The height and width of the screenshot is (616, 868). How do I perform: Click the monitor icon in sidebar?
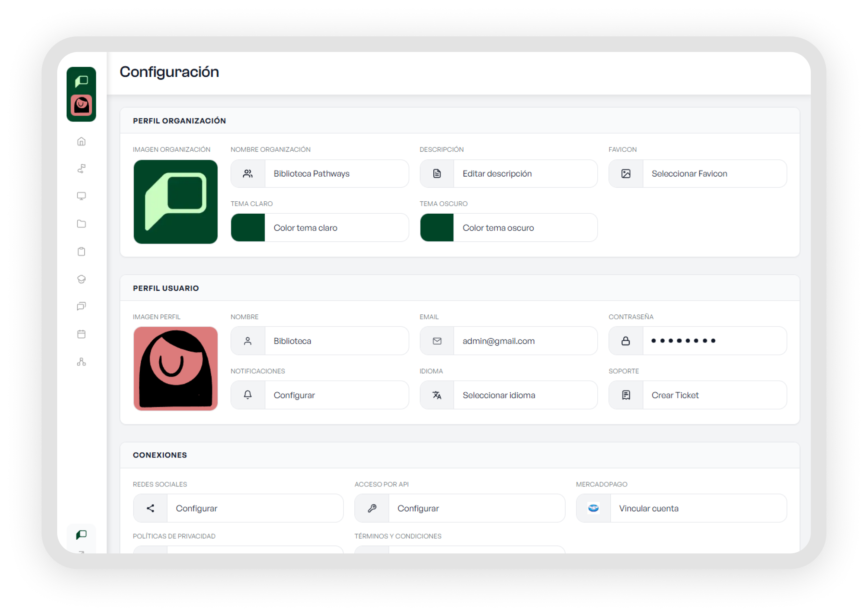pyautogui.click(x=81, y=196)
